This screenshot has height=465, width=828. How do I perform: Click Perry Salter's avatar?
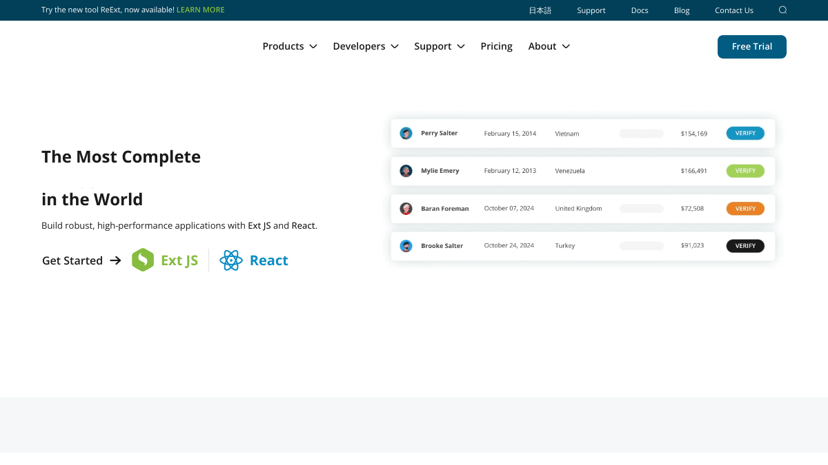coord(406,133)
